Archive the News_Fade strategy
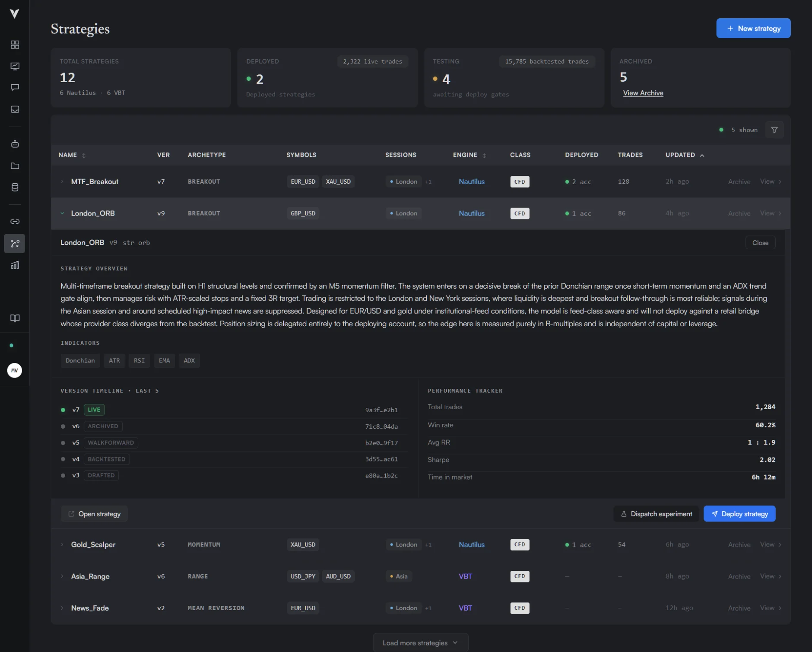Screen dimensions: 812x652 click(739, 608)
